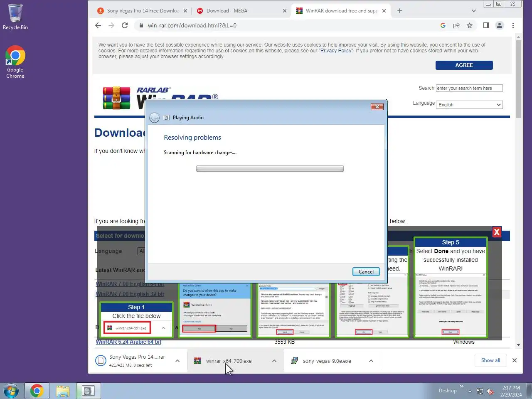This screenshot has width=532, height=399.
Task: Open the Windows Start menu
Action: (11, 391)
